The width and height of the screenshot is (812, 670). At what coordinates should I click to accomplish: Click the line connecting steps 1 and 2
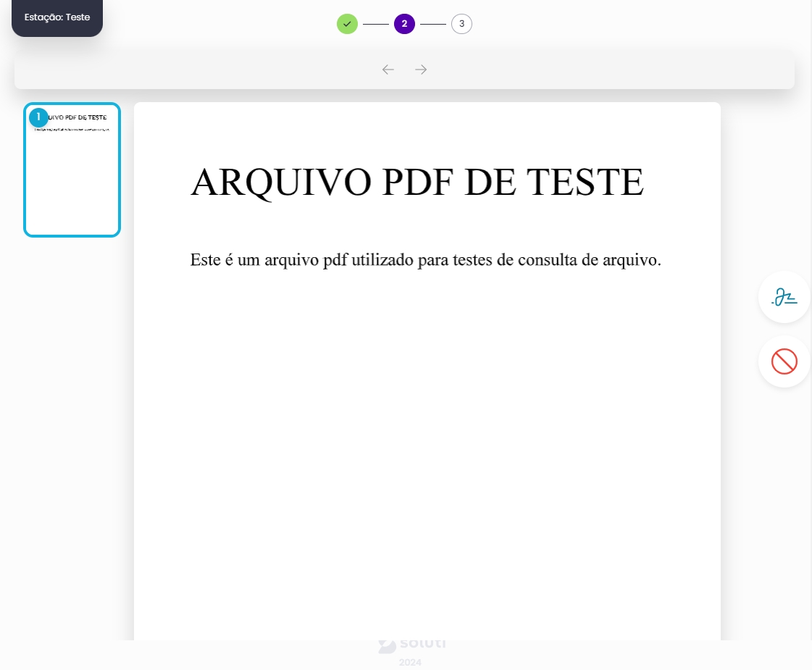[x=376, y=24]
